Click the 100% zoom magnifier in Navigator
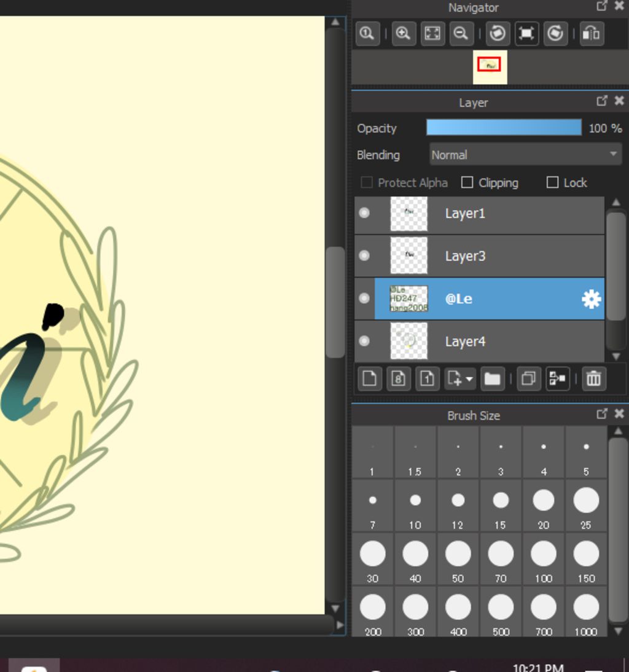Image resolution: width=629 pixels, height=672 pixels. [367, 33]
